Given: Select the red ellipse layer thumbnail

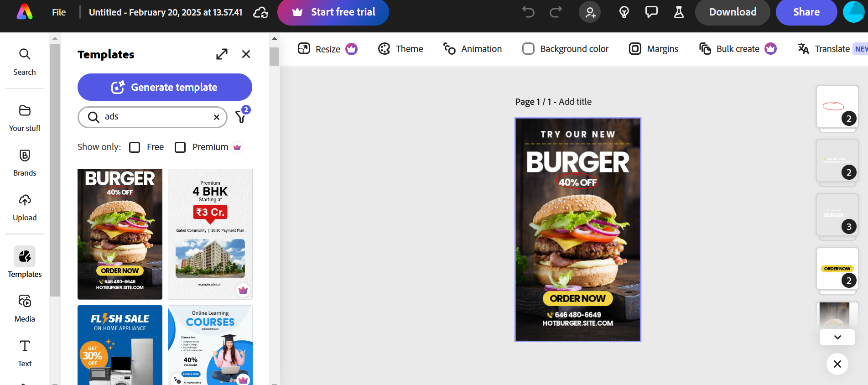Looking at the screenshot, I should tap(837, 107).
